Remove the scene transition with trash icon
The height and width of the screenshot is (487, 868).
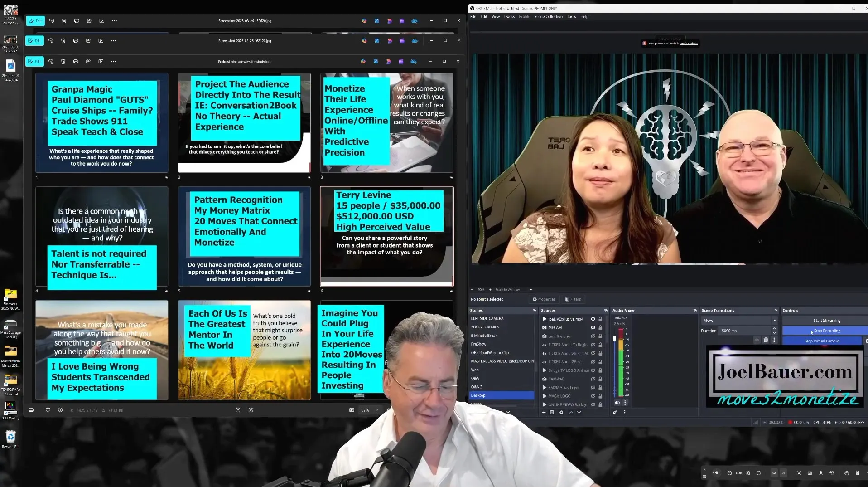click(x=766, y=340)
